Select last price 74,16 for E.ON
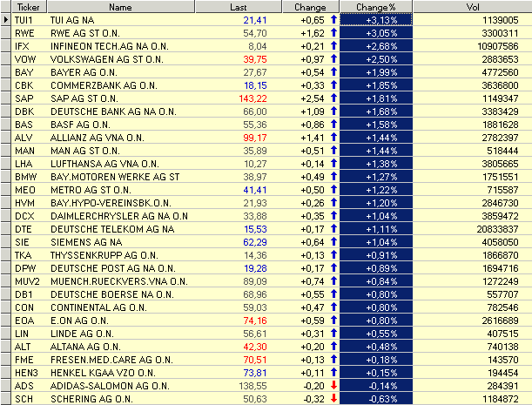The width and height of the screenshot is (532, 405). pos(255,321)
